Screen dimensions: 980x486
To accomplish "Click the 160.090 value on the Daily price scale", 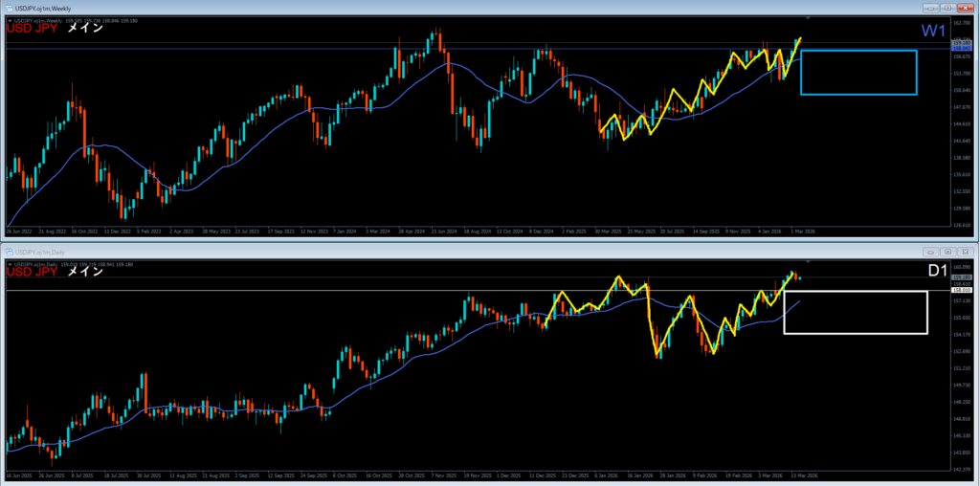I will click(x=961, y=267).
